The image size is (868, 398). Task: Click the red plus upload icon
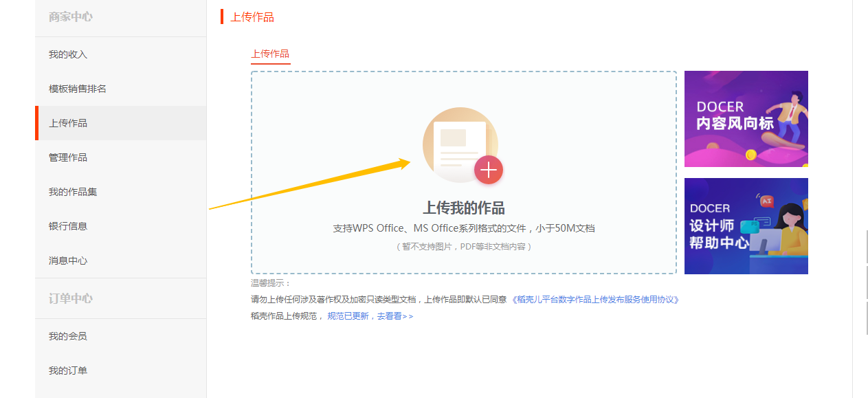(x=489, y=170)
